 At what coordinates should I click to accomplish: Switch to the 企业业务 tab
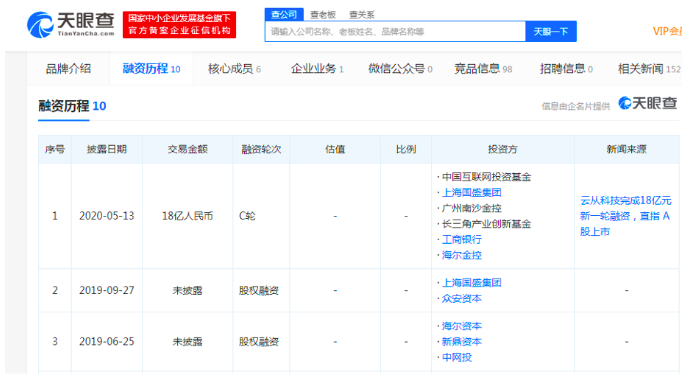tap(317, 69)
